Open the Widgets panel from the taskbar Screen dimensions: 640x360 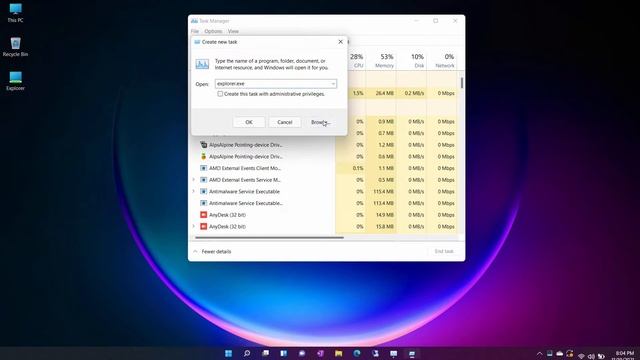click(284, 353)
